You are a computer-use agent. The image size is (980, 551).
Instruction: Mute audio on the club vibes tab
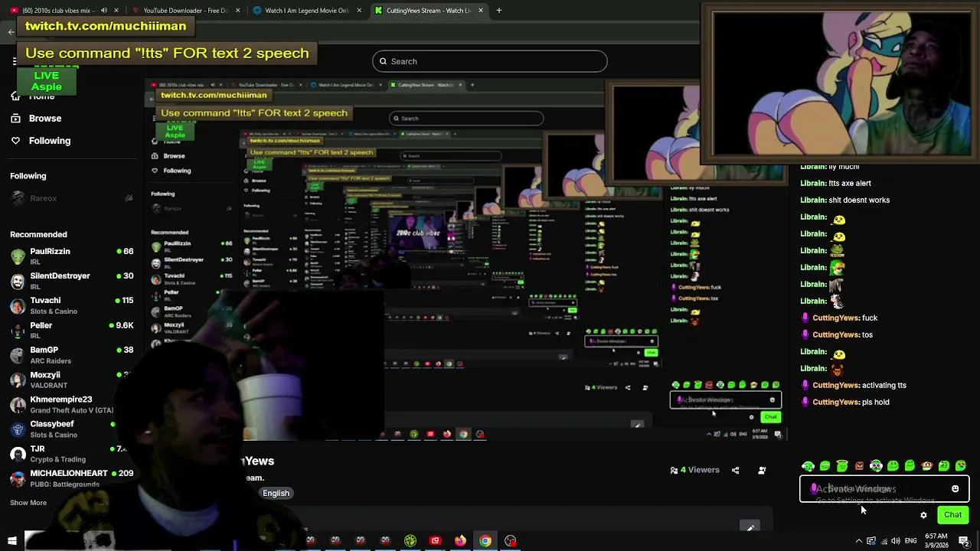click(x=104, y=11)
